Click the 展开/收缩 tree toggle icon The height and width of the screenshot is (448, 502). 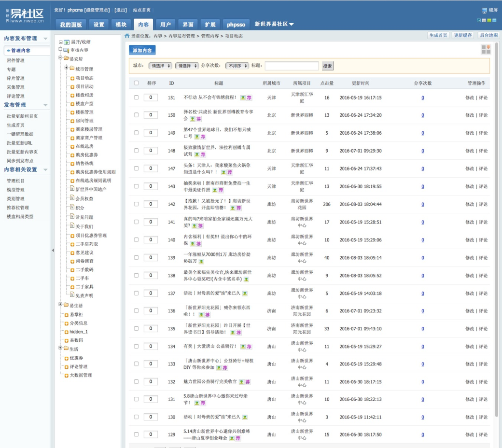[67, 42]
